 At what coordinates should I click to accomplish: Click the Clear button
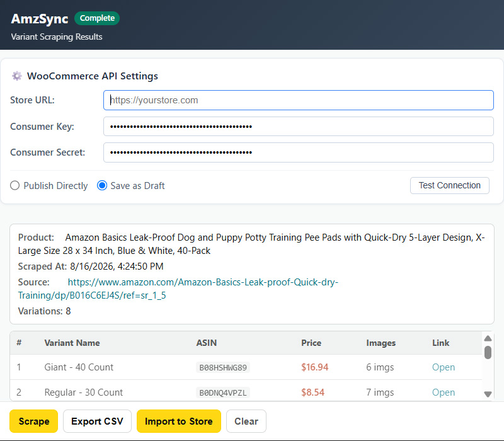point(246,421)
